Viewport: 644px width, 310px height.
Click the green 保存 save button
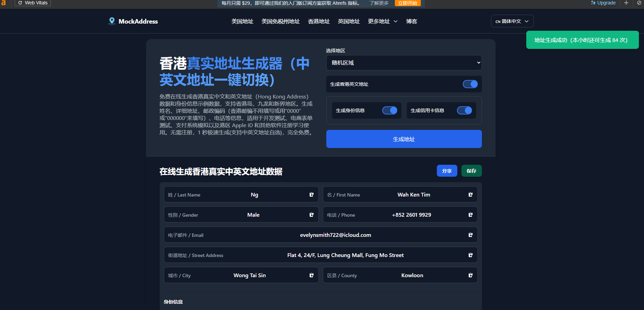tap(471, 171)
